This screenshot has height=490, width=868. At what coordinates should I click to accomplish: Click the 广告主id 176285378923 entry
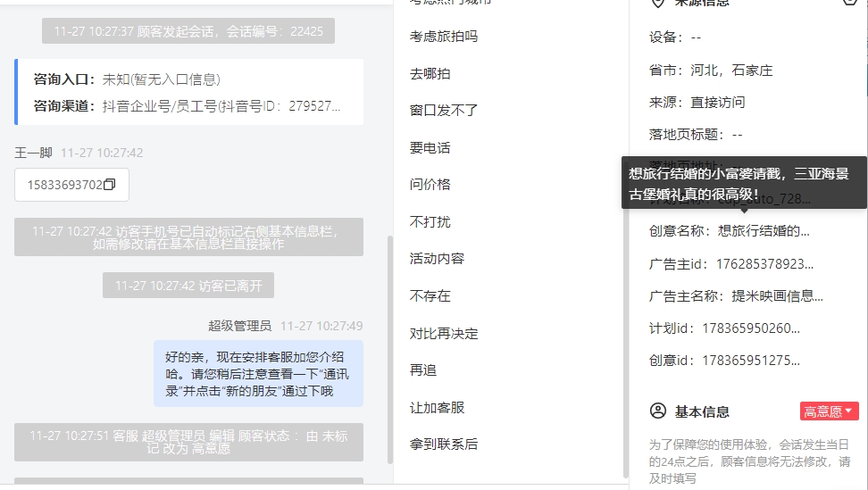point(731,264)
